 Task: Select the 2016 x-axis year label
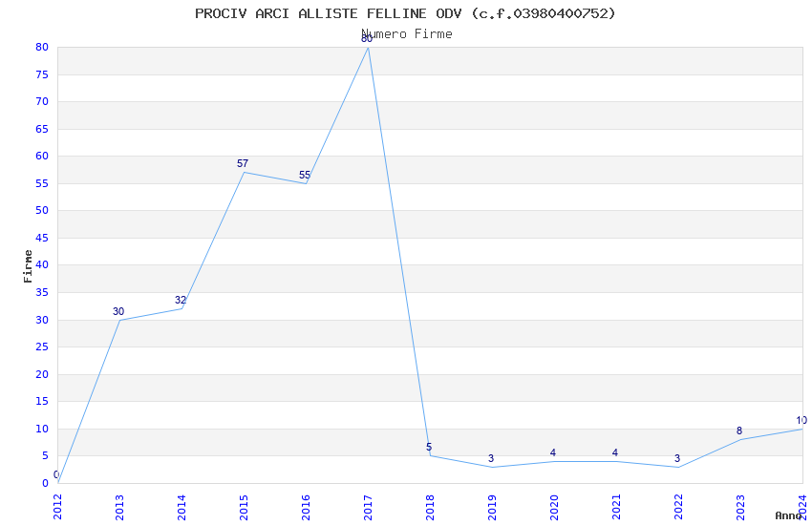306,507
